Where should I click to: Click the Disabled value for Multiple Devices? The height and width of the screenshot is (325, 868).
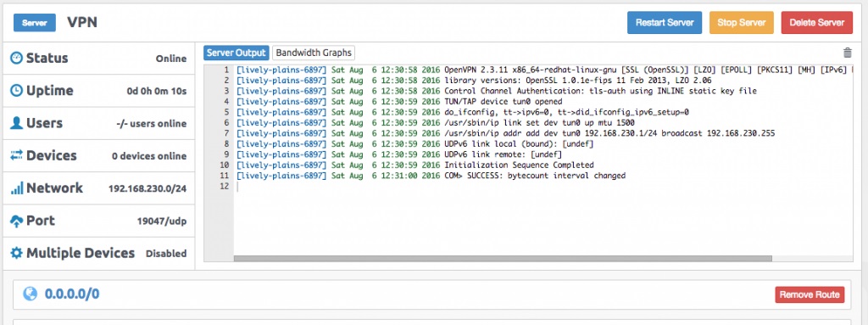pyautogui.click(x=166, y=254)
